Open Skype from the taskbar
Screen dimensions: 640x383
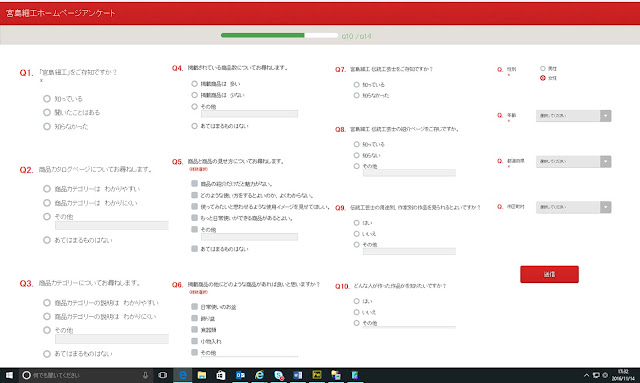279,375
